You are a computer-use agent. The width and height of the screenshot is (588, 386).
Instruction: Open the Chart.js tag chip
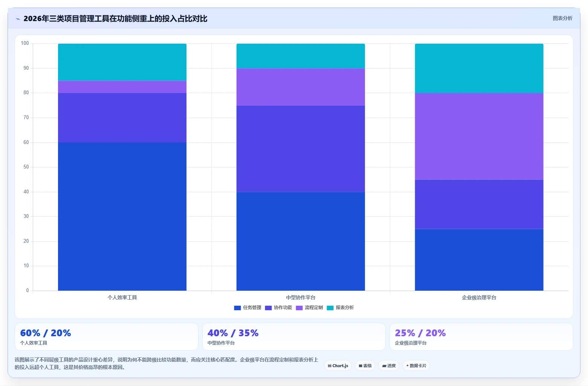coord(338,366)
